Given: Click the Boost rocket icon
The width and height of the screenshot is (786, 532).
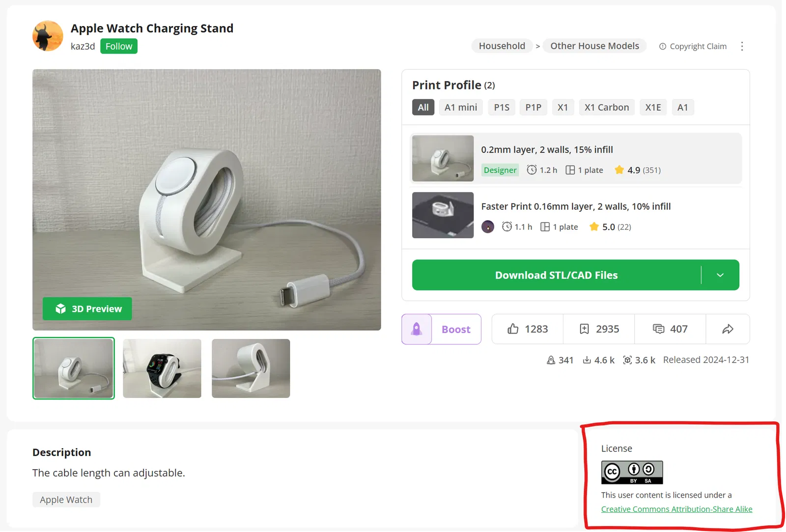Looking at the screenshot, I should (x=417, y=329).
